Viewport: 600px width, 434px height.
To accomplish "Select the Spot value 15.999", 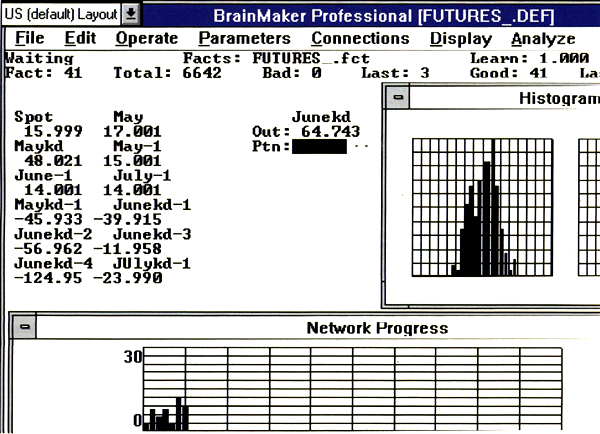I will click(x=53, y=132).
